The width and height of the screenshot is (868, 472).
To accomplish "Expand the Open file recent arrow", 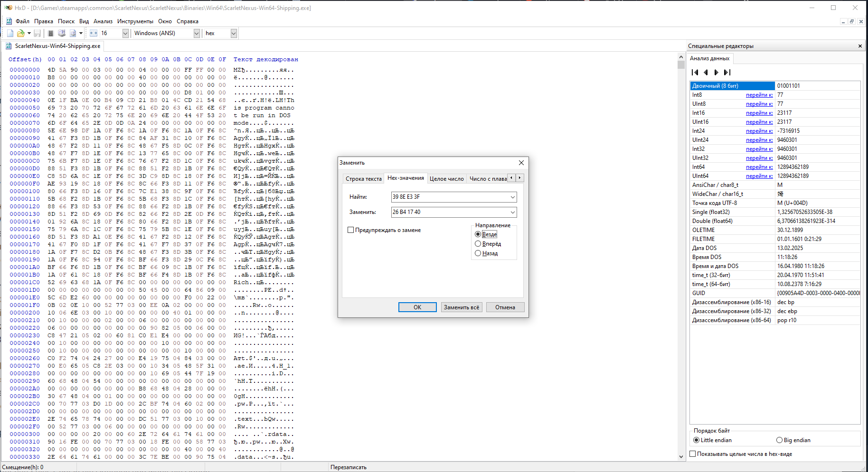I will tap(29, 33).
